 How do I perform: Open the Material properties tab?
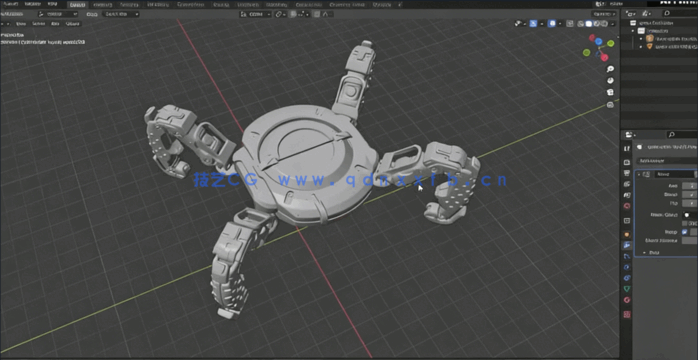click(627, 300)
